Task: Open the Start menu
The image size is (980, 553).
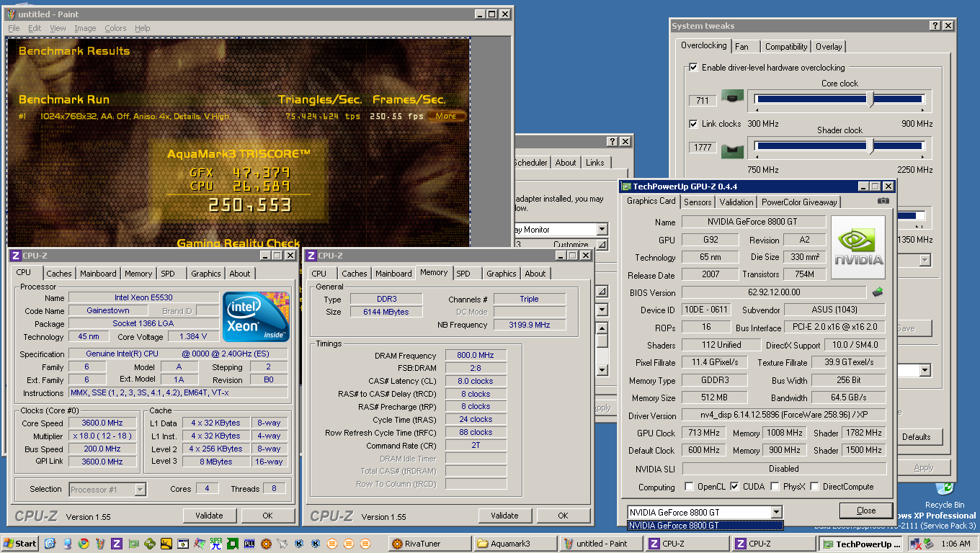Action: [20, 544]
